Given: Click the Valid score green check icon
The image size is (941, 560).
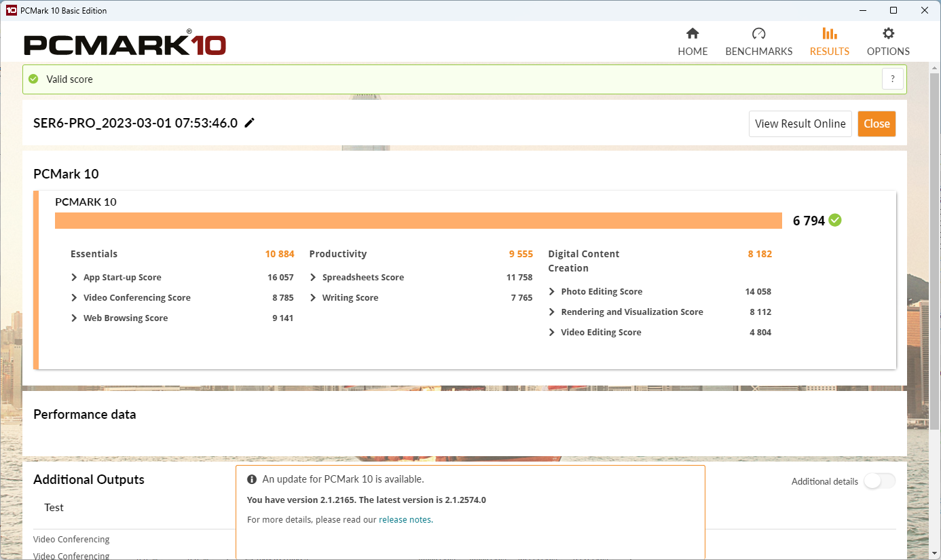Looking at the screenshot, I should [x=33, y=79].
